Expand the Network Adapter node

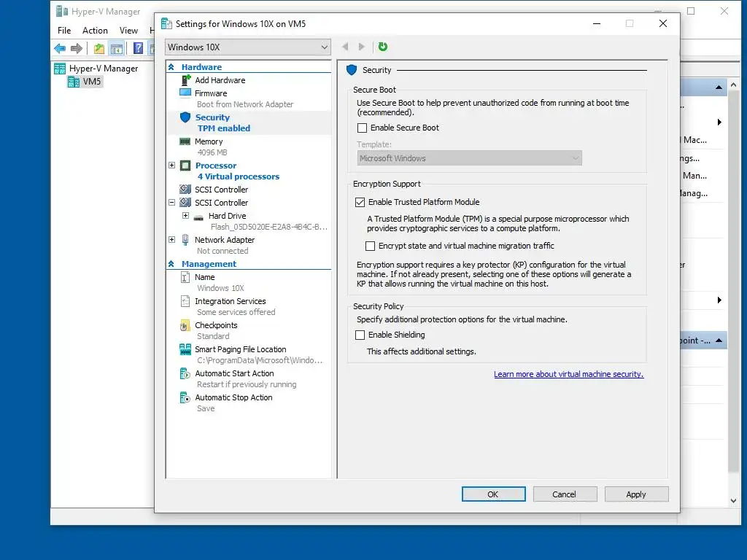[172, 239]
